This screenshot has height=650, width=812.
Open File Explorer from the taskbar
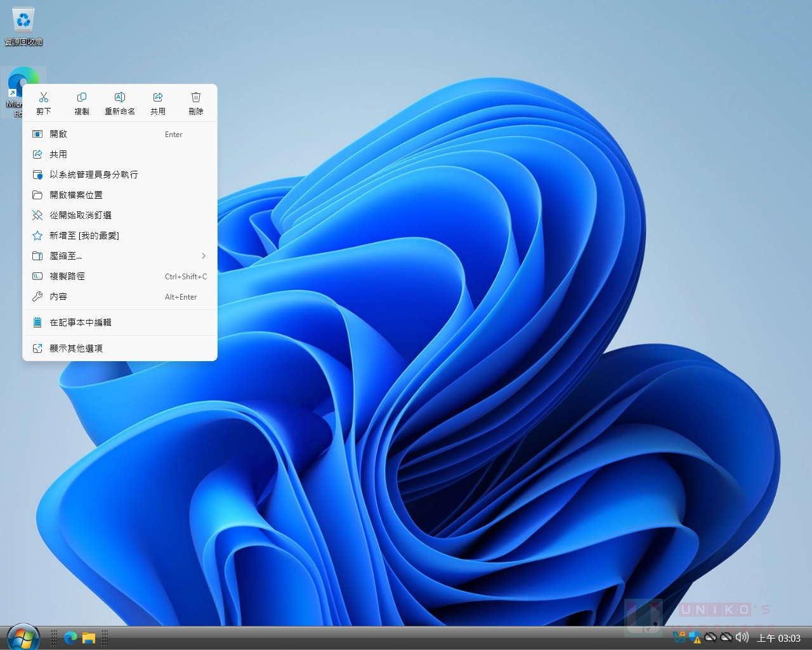tap(89, 638)
